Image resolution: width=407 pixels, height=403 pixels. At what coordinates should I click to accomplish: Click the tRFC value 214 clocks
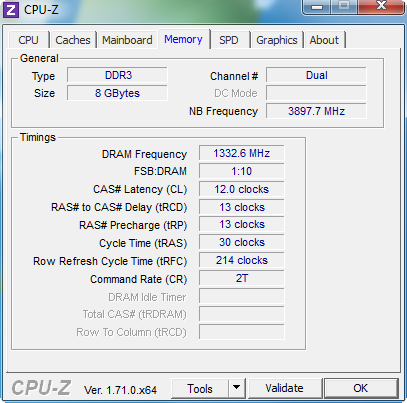coord(242,260)
